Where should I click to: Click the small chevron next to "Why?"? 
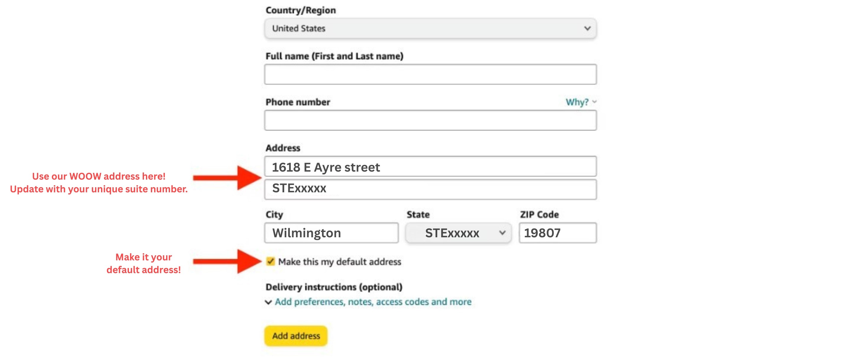click(x=594, y=101)
